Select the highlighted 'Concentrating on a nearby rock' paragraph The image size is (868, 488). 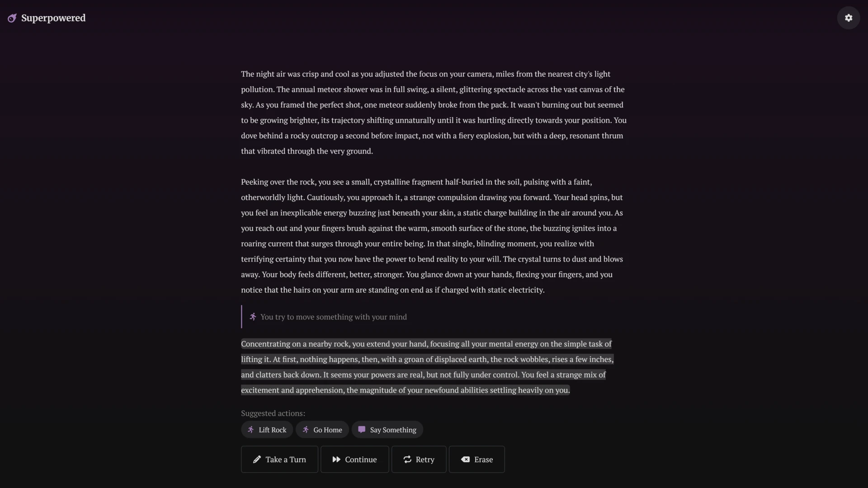point(426,367)
